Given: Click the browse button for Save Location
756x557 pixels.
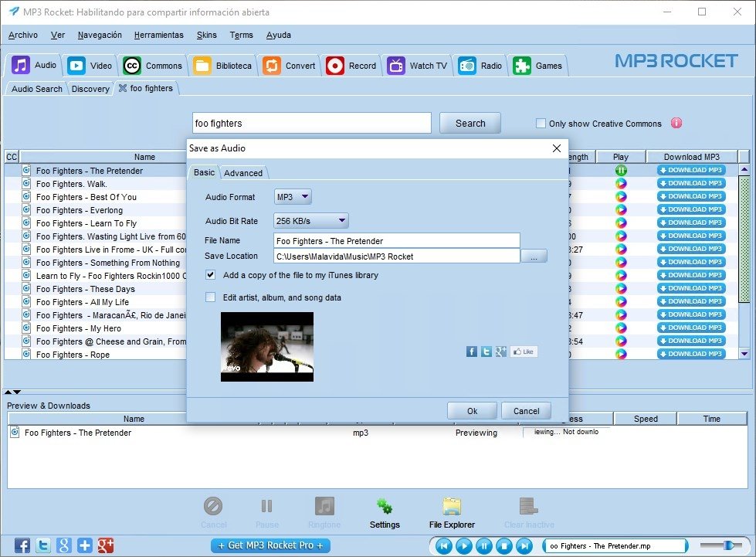Looking at the screenshot, I should tap(534, 256).
